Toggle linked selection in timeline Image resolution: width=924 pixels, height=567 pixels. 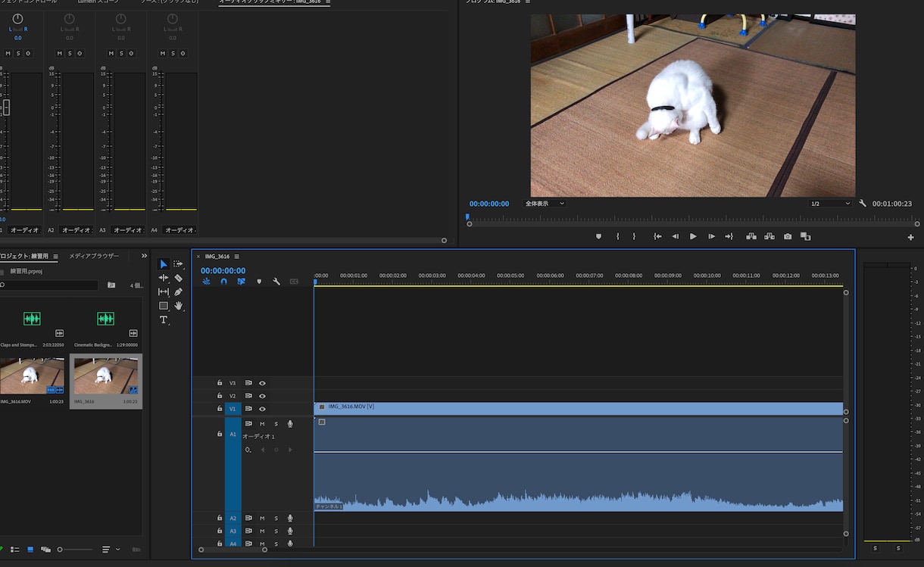pyautogui.click(x=241, y=282)
